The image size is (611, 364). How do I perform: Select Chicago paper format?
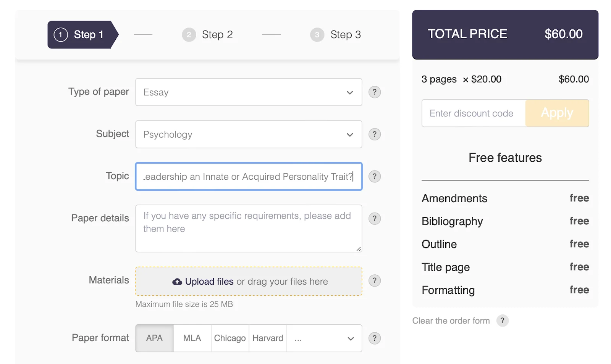click(x=230, y=338)
